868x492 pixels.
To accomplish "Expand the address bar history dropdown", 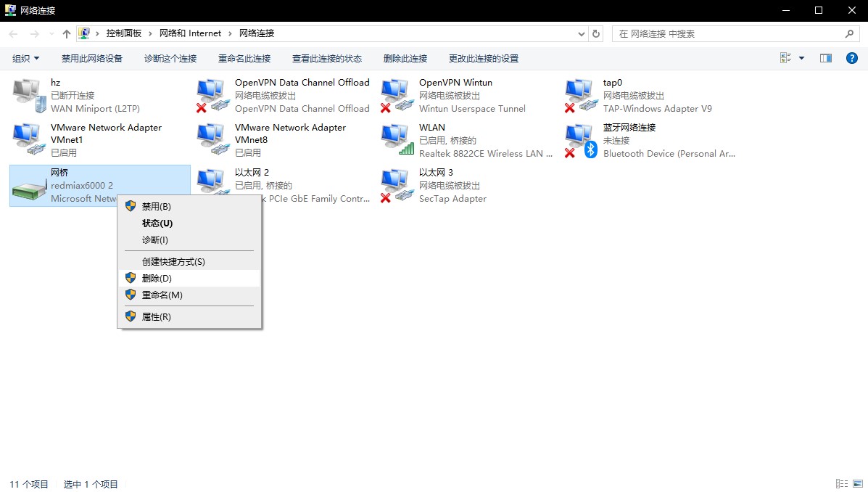I will (x=582, y=33).
